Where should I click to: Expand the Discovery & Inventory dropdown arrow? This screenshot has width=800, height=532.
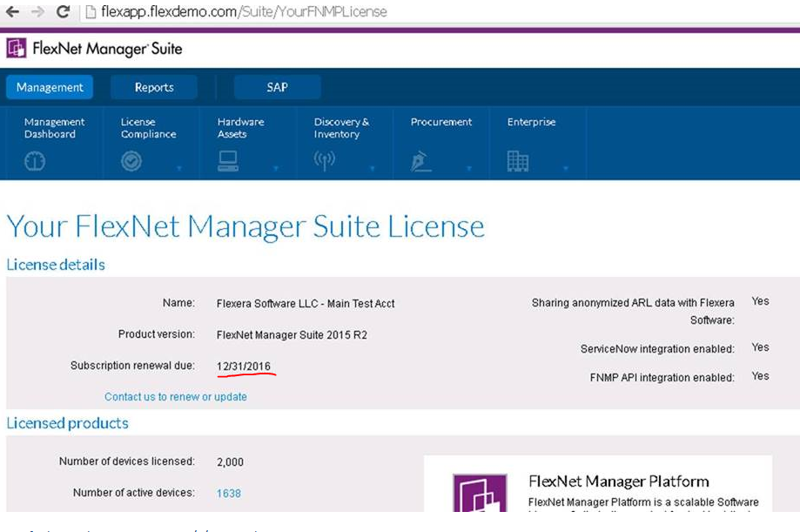(373, 168)
